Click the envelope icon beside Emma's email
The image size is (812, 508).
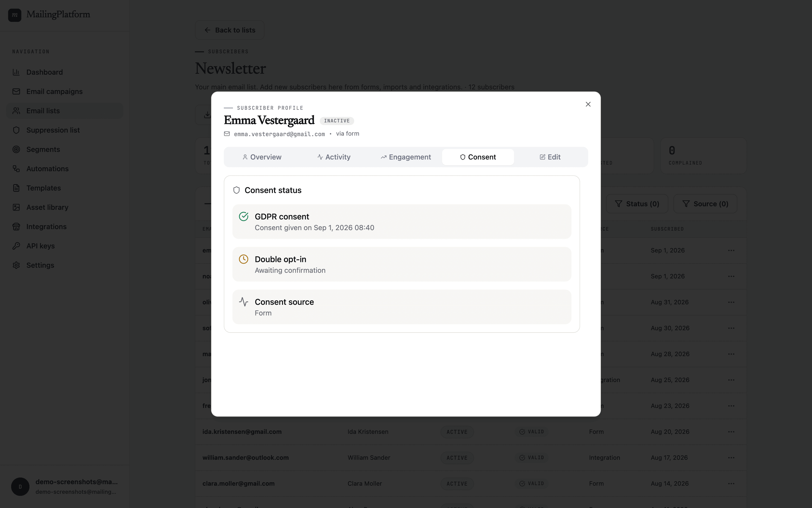[227, 134]
